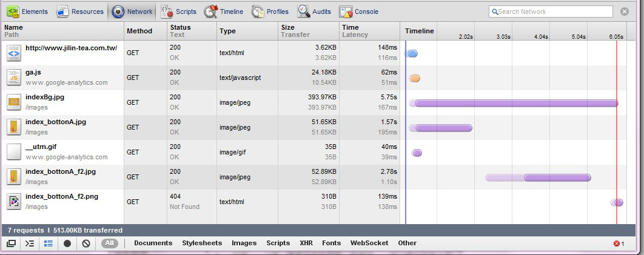Dock the devtools window to the side
This screenshot has width=644, height=255.
tap(11, 243)
